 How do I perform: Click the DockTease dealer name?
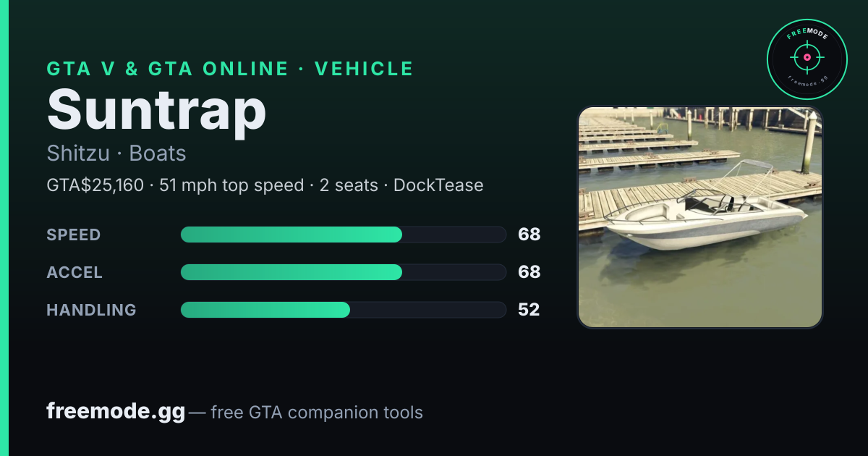(x=439, y=185)
